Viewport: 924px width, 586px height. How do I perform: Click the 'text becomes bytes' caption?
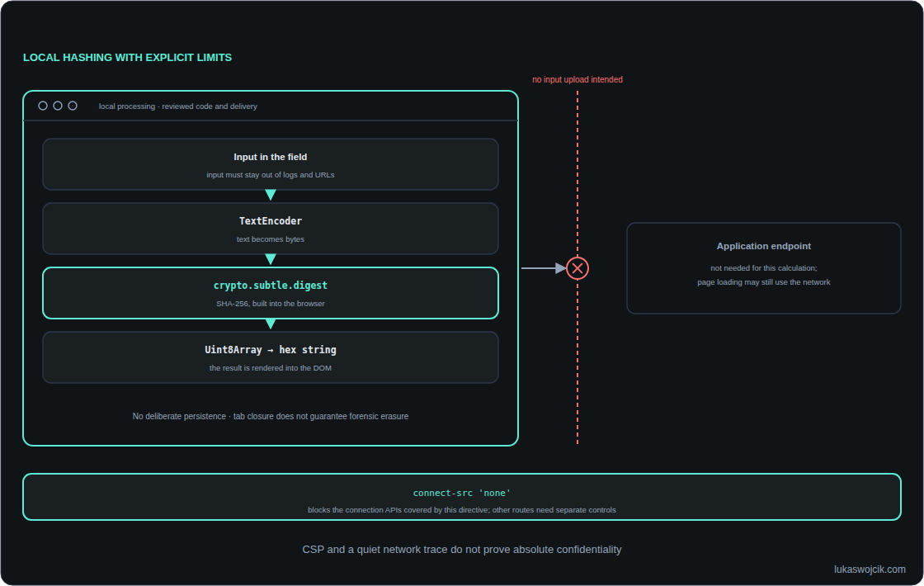tap(271, 239)
